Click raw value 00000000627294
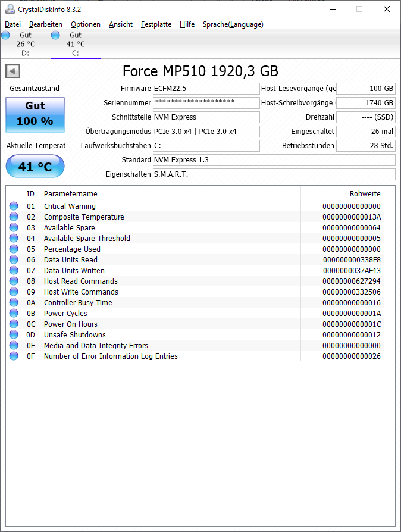Image resolution: width=401 pixels, height=532 pixels. (x=352, y=281)
